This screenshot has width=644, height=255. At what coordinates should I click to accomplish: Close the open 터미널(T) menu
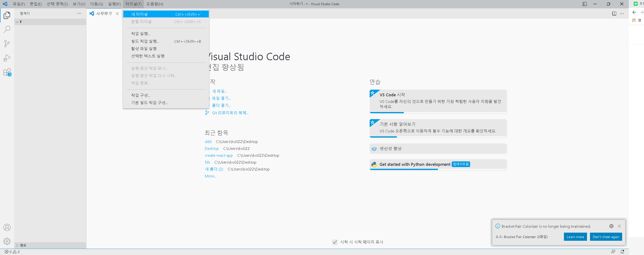(x=134, y=4)
